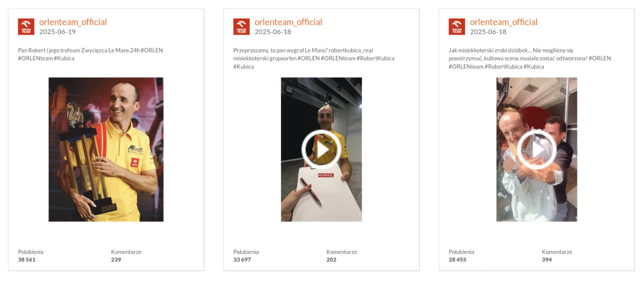Click caption starting "Pan Robert i jego trofeum"
644x282 pixels.
click(91, 54)
